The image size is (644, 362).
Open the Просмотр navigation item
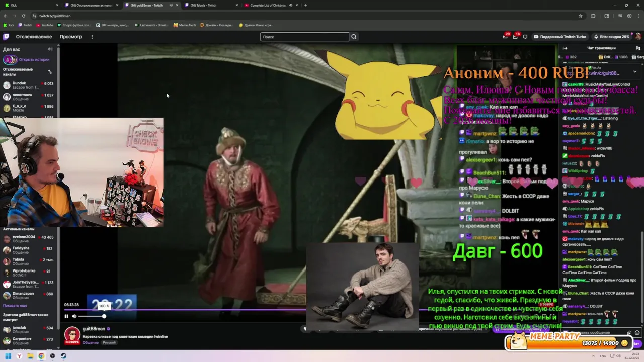71,37
